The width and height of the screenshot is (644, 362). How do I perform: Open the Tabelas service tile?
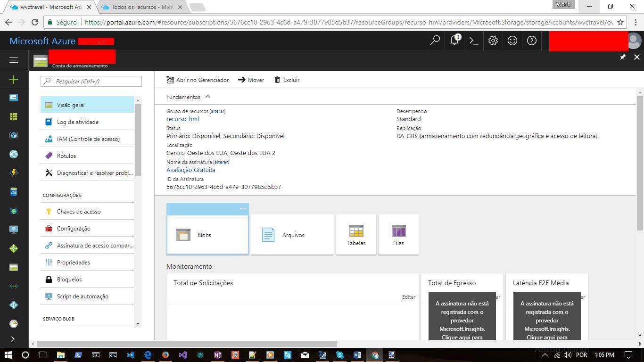click(356, 235)
